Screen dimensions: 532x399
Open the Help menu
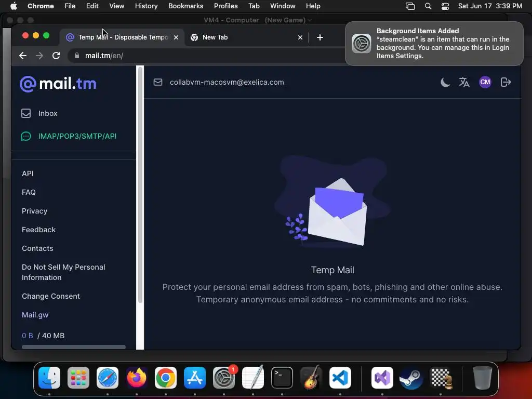[x=313, y=6]
